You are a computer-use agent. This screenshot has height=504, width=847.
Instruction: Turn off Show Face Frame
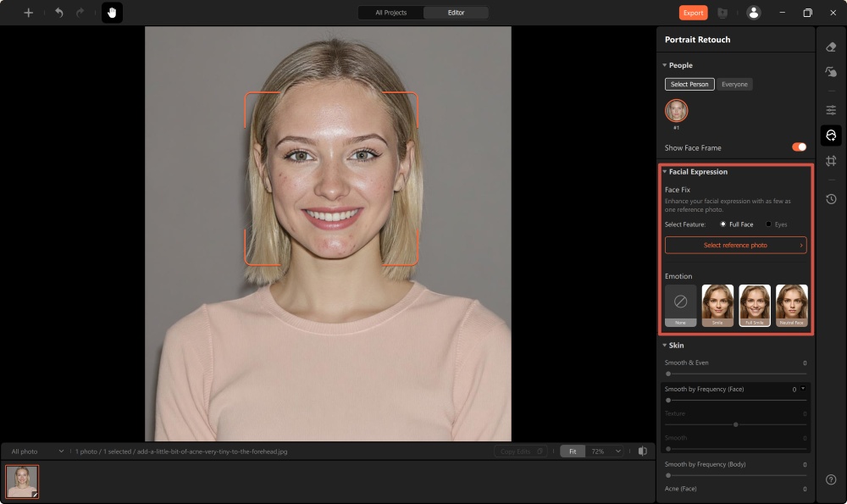(x=797, y=147)
